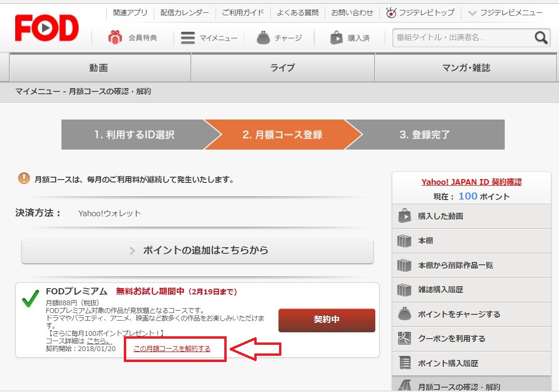The width and height of the screenshot is (559, 392).
Task: Open お問い合わせ in top menu
Action: (x=352, y=13)
